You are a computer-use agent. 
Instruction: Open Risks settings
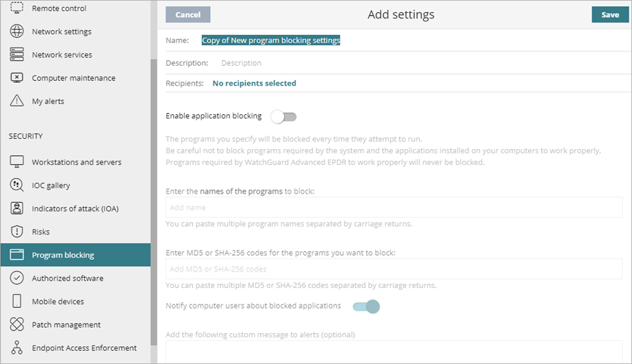click(x=40, y=232)
